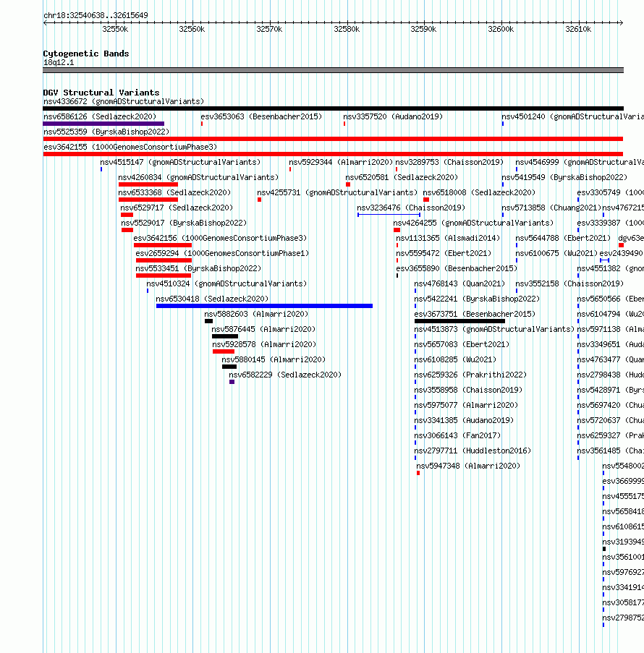Viewport: 644px width, 653px height.
Task: Click nsv5533451 (ByrskaBishop2022) label
Action: tap(198, 268)
